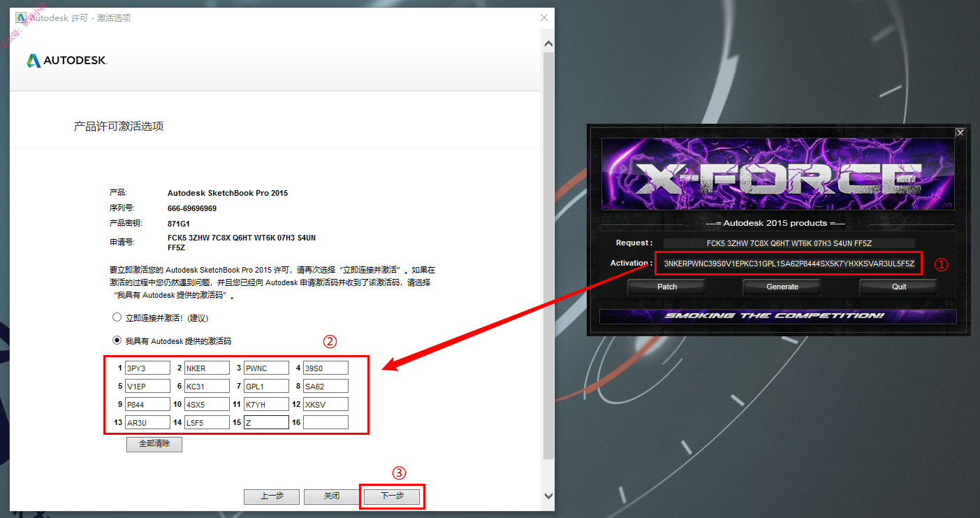Click the Generate button in X-Force
This screenshot has height=518, width=980.
[782, 287]
